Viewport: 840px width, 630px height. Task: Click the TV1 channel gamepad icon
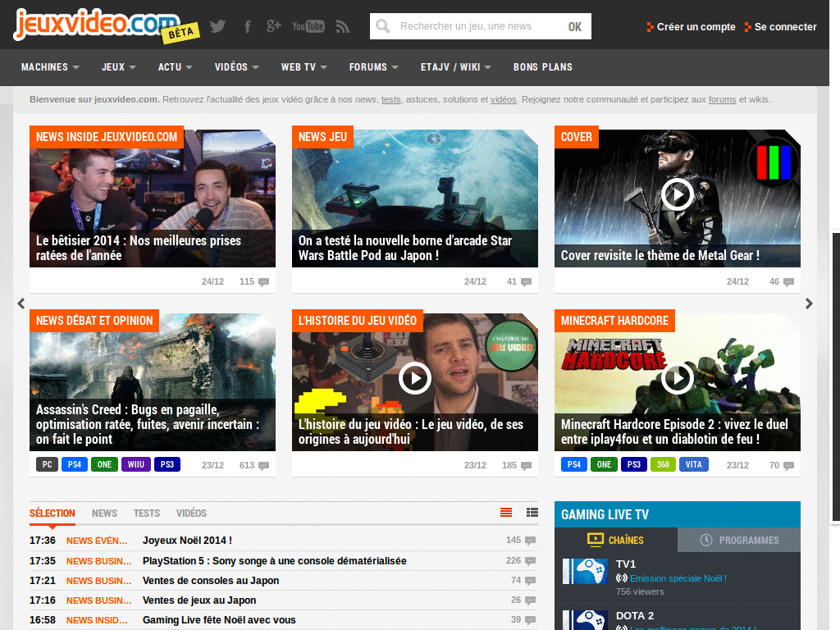[585, 571]
